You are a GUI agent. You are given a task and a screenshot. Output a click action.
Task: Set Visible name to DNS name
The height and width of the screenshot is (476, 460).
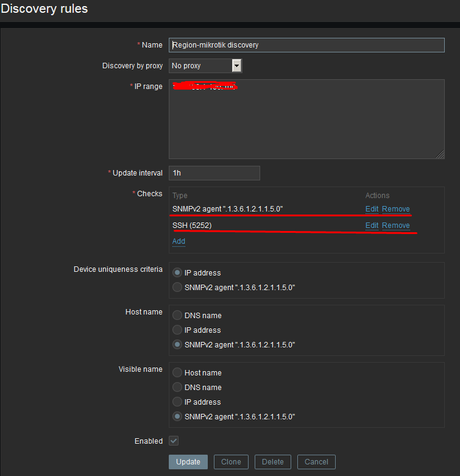coord(177,388)
